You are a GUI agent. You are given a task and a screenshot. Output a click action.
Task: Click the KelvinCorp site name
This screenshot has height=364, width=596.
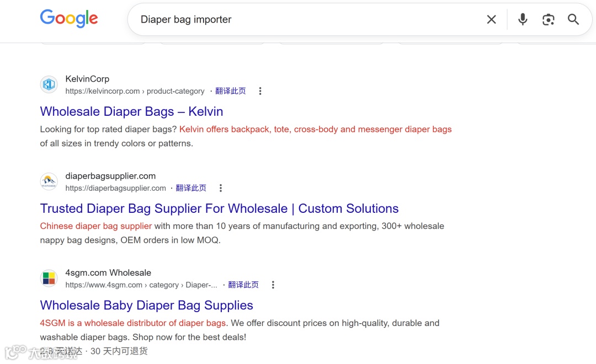87,79
